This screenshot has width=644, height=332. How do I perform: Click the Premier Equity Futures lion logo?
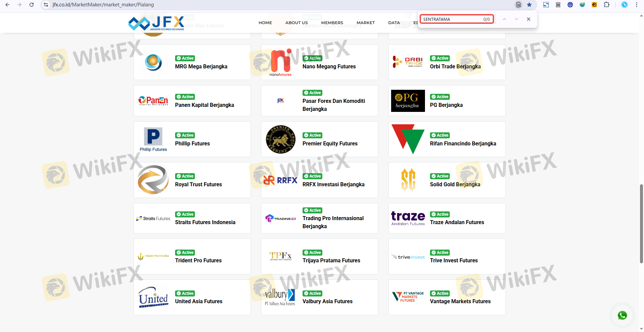(281, 139)
